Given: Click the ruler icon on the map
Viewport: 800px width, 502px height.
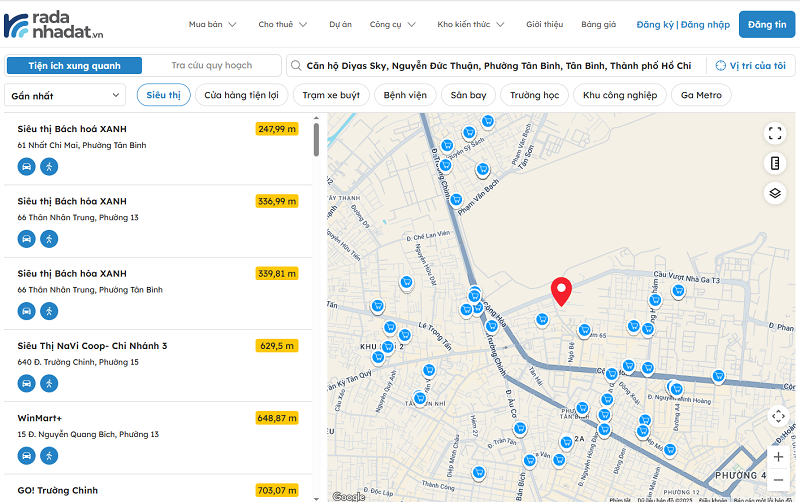Looking at the screenshot, I should [x=775, y=163].
